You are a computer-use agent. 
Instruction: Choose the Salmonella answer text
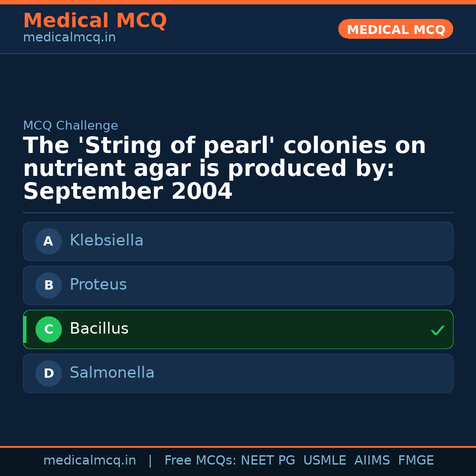point(112,373)
